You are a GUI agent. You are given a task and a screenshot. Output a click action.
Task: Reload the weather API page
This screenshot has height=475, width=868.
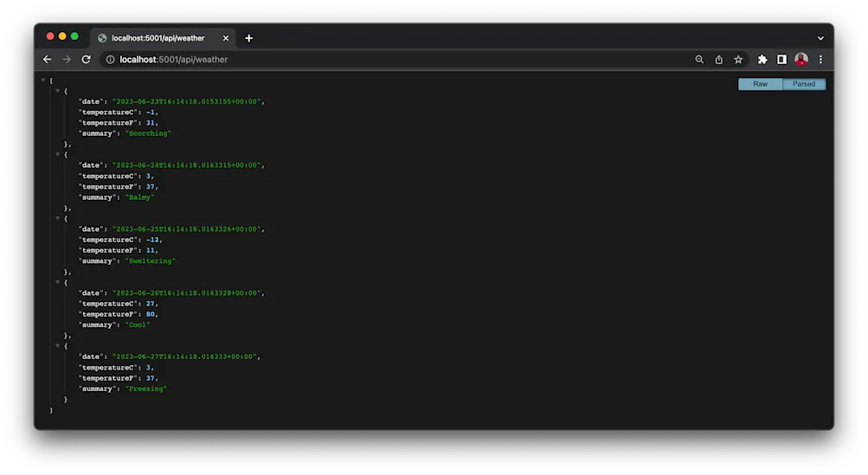tap(86, 59)
